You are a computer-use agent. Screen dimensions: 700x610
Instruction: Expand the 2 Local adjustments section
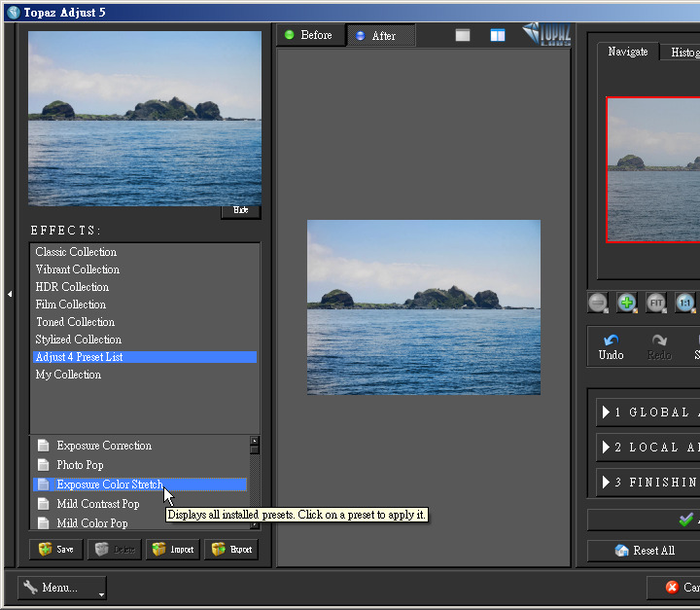pyautogui.click(x=648, y=447)
